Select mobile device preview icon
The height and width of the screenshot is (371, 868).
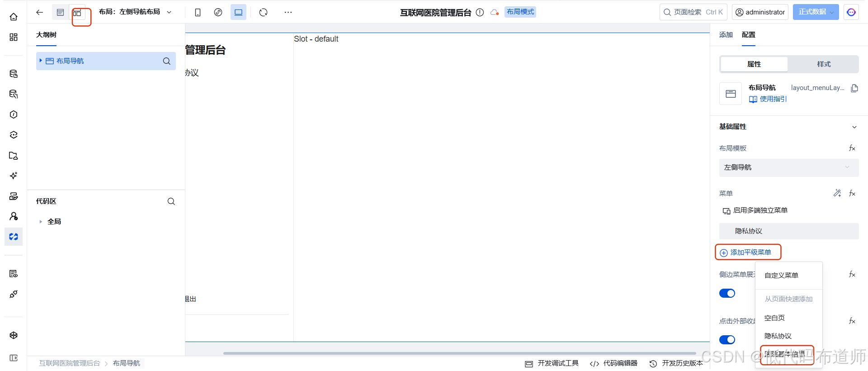click(198, 12)
